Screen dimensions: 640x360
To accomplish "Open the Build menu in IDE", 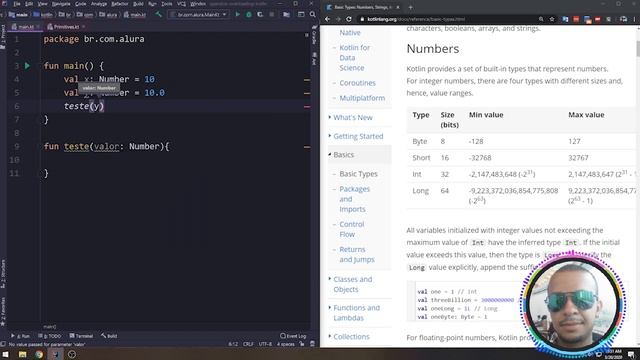I will click(x=138, y=4).
